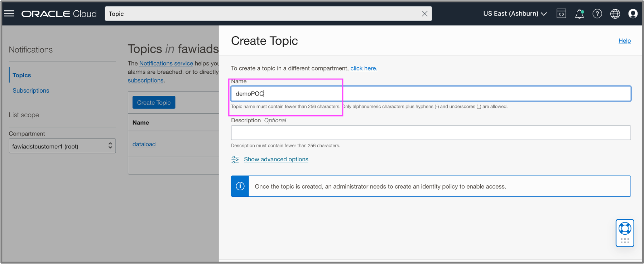
Task: Click the Description must contain fewer than 256 characters hint
Action: (x=285, y=146)
